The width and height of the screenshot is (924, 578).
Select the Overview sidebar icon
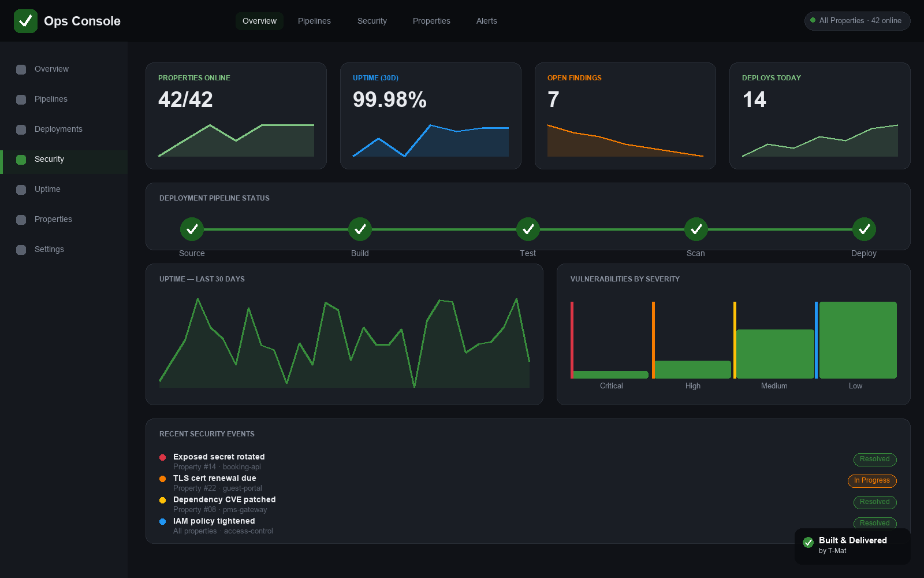coord(21,69)
